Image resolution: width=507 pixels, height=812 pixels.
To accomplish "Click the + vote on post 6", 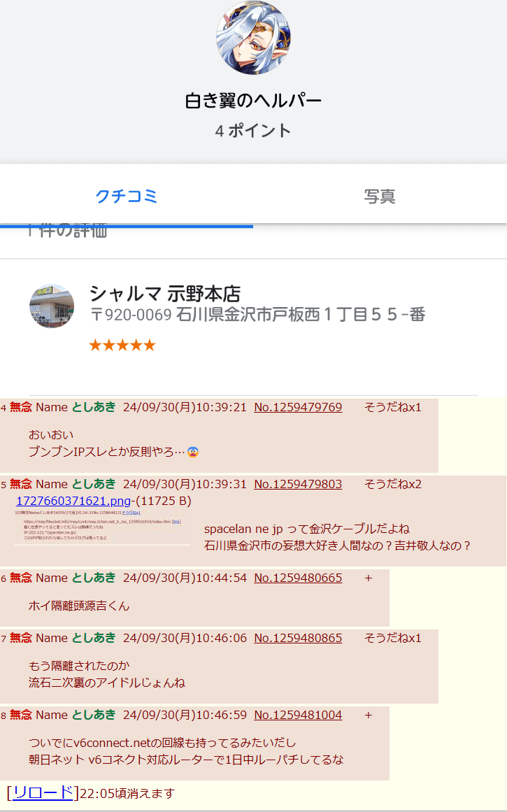I will [x=369, y=578].
